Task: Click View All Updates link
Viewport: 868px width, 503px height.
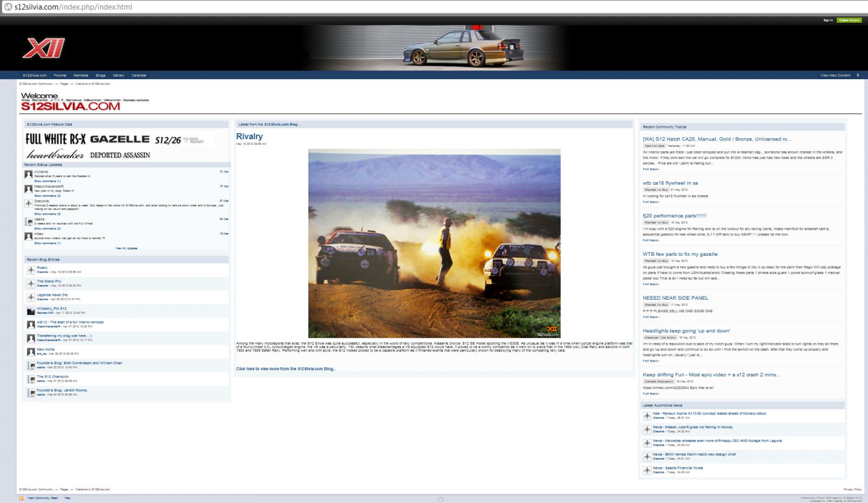Action: tap(126, 248)
